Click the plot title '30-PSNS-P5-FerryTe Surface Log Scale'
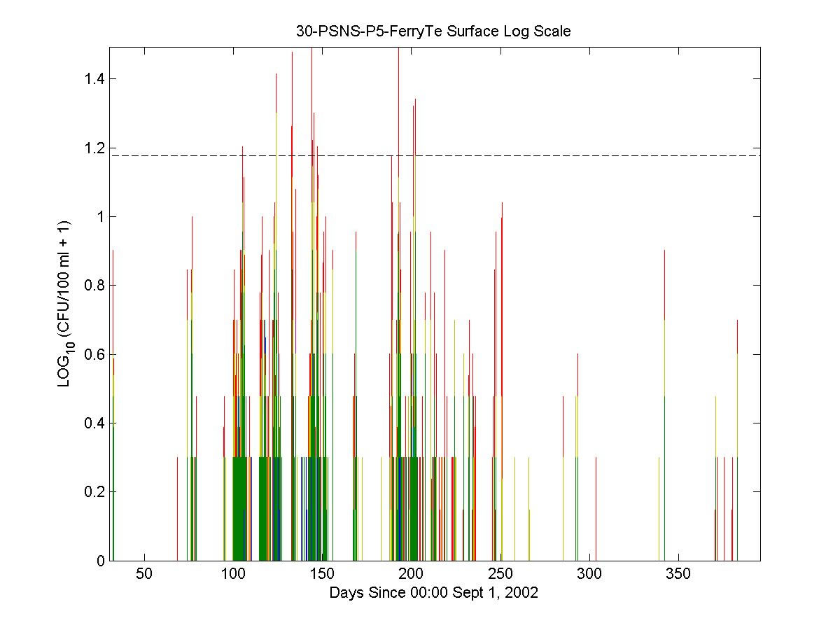840x630 pixels. tap(434, 31)
